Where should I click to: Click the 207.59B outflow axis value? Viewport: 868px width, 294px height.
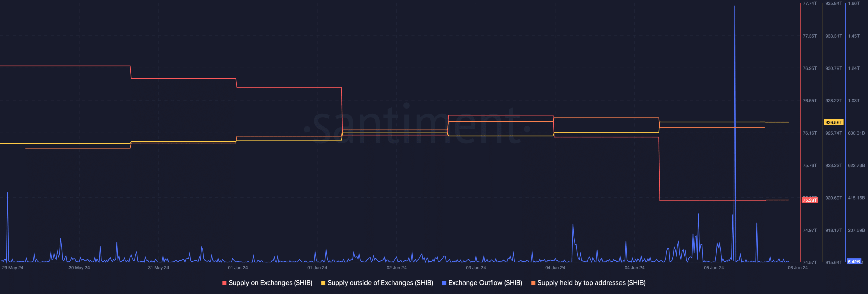coord(856,230)
